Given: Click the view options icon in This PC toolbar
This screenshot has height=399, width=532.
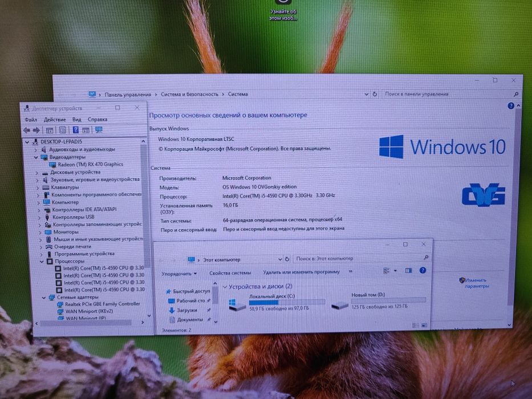Looking at the screenshot, I should (x=386, y=270).
